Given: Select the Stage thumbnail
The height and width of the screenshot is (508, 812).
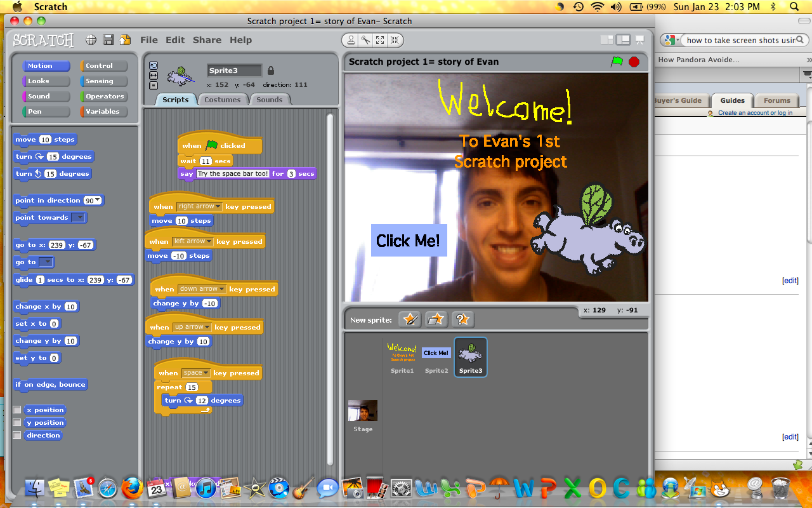Looking at the screenshot, I should (x=362, y=411).
